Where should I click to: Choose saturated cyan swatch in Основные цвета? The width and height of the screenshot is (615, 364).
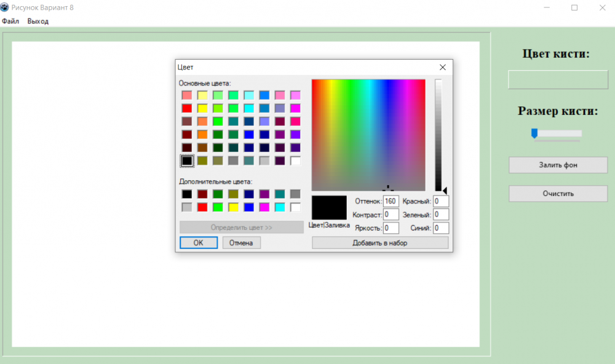[x=248, y=108]
